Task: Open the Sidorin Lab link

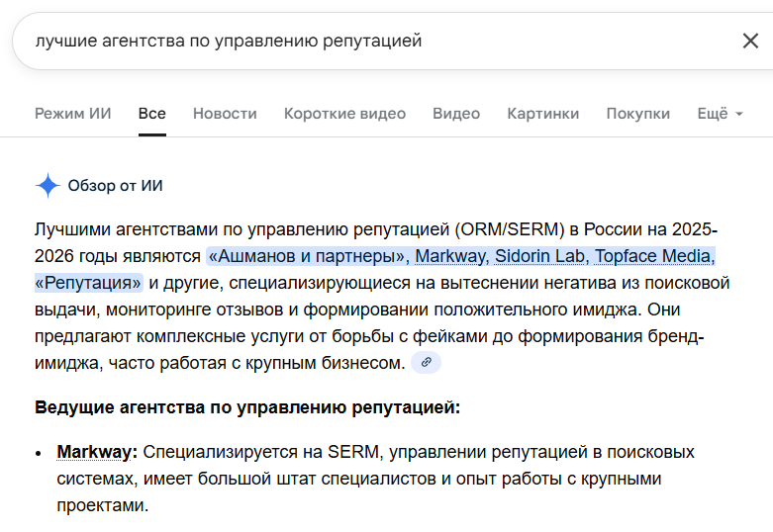Action: 540,257
